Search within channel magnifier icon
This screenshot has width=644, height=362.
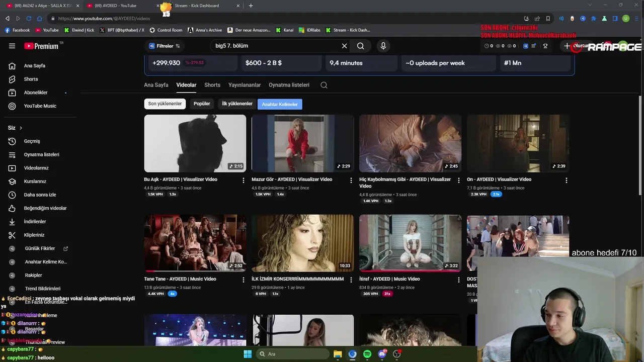[324, 85]
